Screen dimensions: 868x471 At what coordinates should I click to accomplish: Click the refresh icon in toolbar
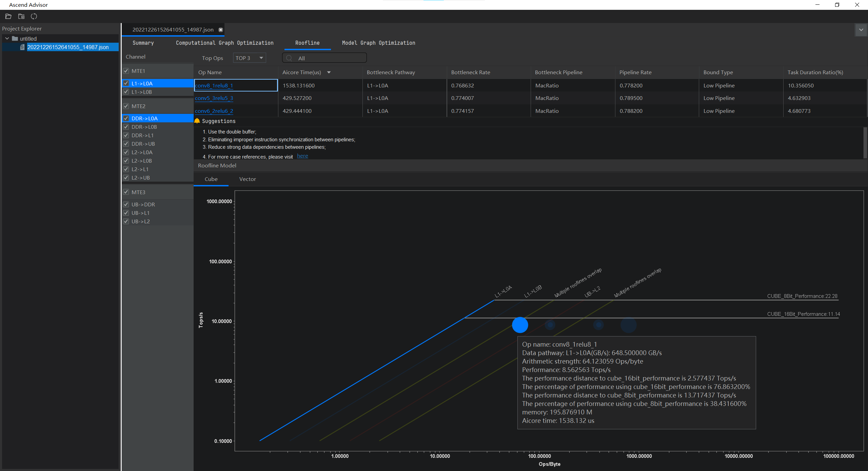pos(34,16)
